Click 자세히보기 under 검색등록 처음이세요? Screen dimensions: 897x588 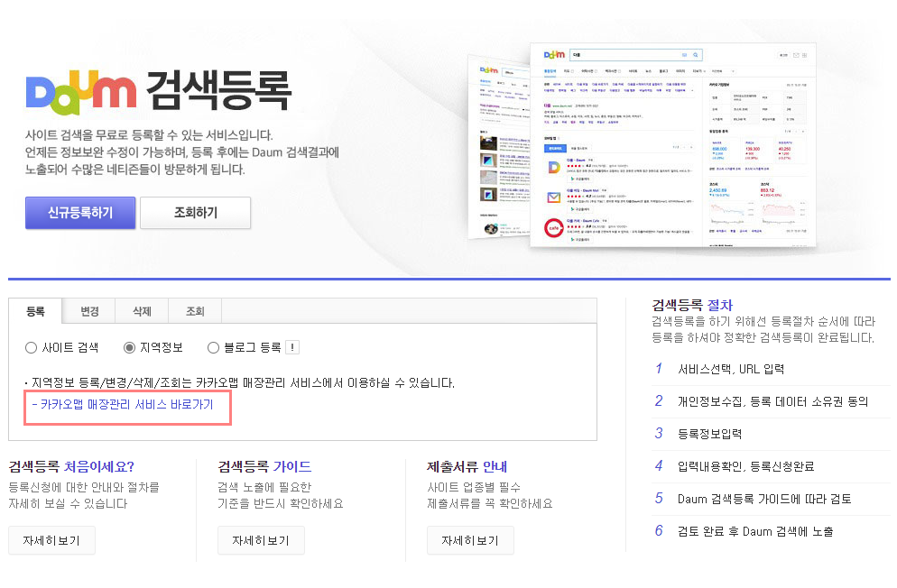click(x=51, y=540)
